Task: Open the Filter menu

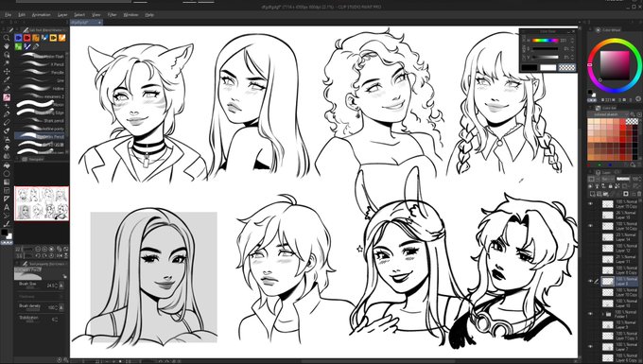Action: pyautogui.click(x=112, y=15)
